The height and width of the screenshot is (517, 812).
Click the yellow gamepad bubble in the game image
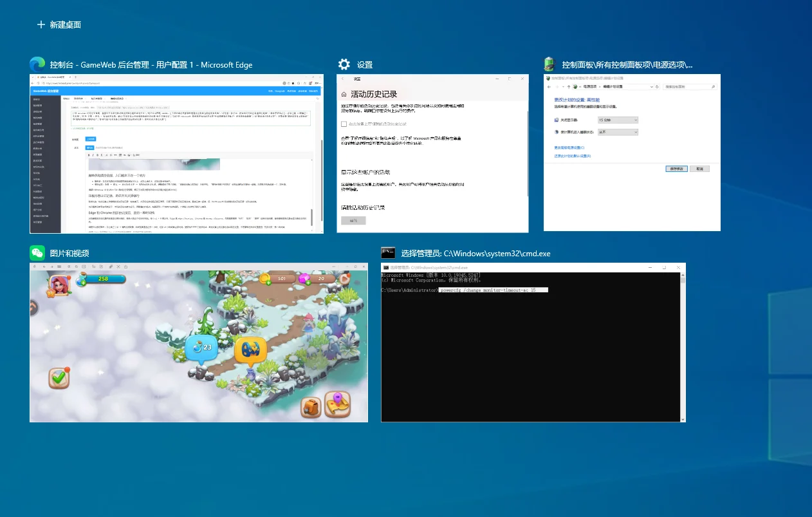(250, 351)
